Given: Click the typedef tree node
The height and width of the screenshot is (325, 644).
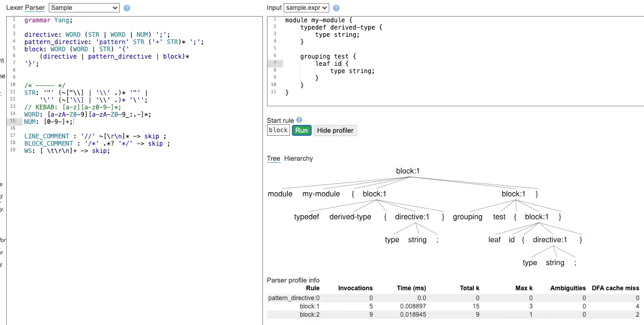Looking at the screenshot, I should coord(306,217).
